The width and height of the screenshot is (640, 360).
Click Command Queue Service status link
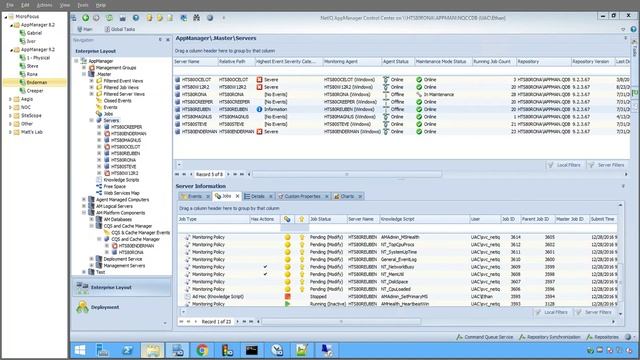(484, 337)
